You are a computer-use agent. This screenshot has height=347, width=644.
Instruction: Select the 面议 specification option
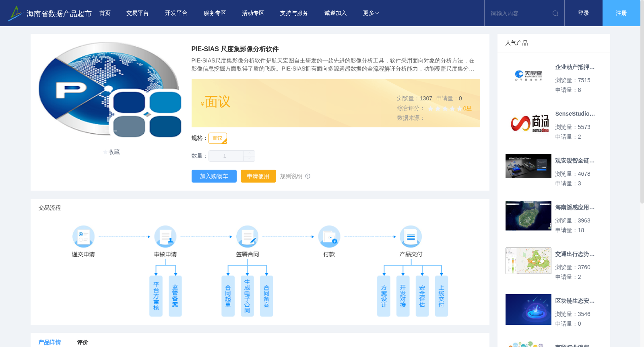tap(218, 138)
